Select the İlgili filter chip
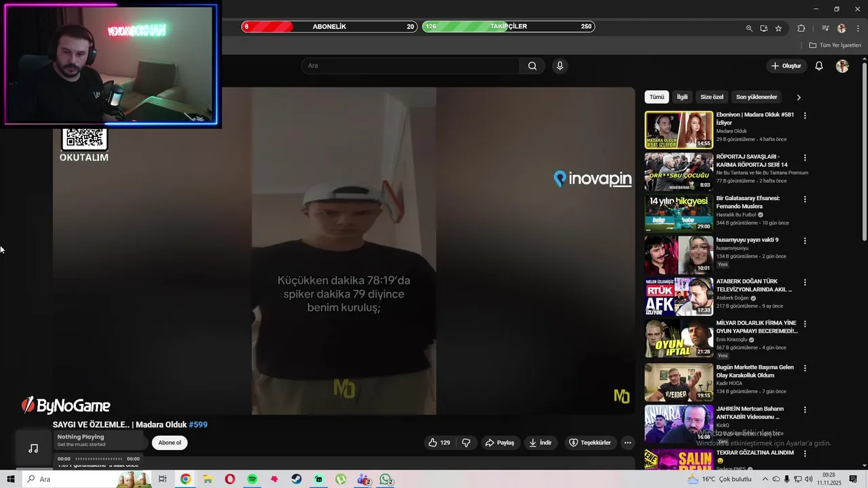 tap(682, 97)
